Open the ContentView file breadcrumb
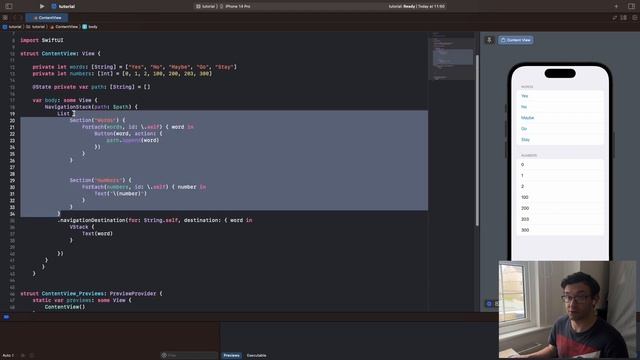 (x=64, y=27)
